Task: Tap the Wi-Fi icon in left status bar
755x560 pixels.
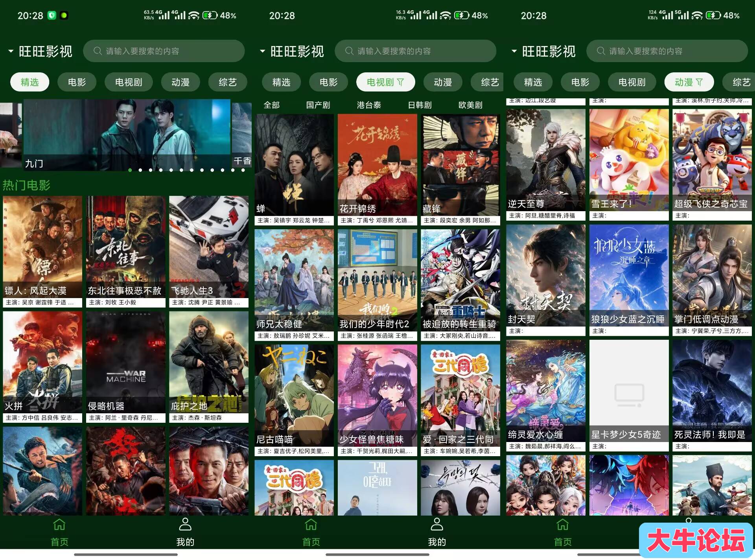Action: [x=193, y=15]
